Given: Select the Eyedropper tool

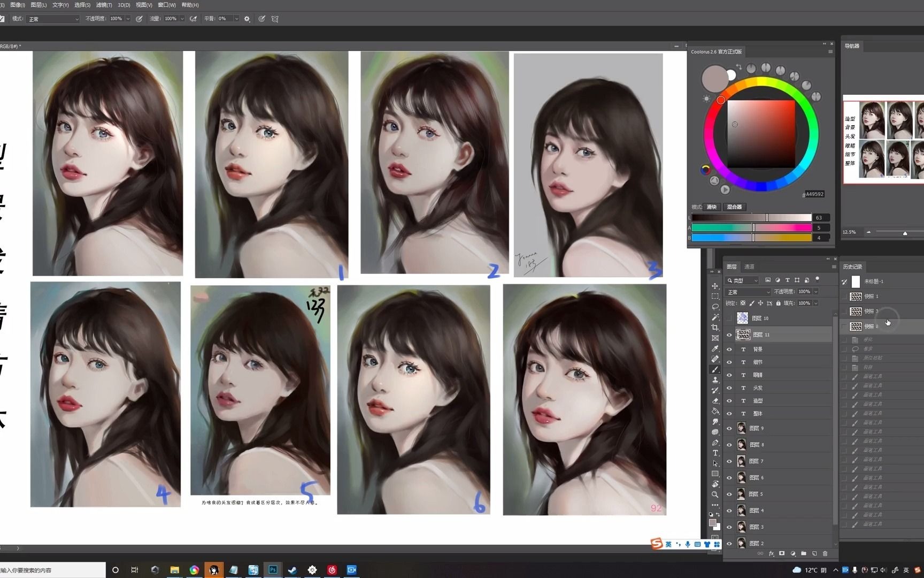Looking at the screenshot, I should [715, 348].
